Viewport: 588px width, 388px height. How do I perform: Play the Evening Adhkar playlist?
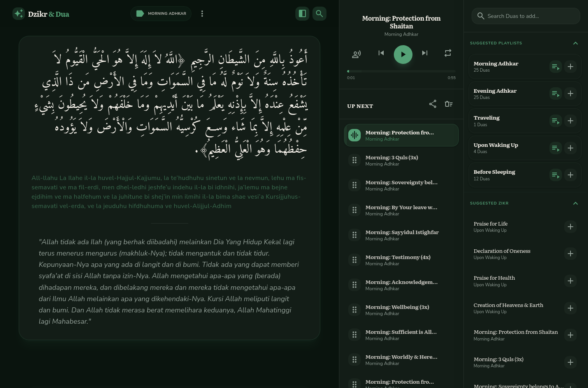pos(555,93)
